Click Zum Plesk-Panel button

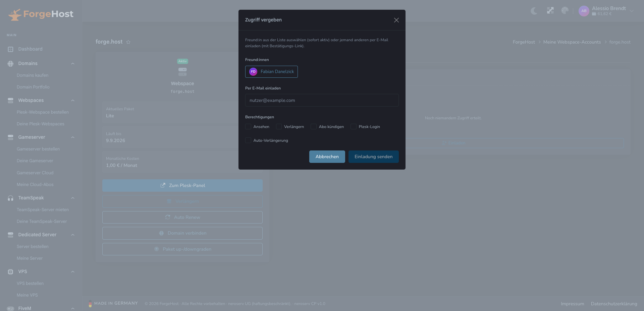click(x=182, y=185)
